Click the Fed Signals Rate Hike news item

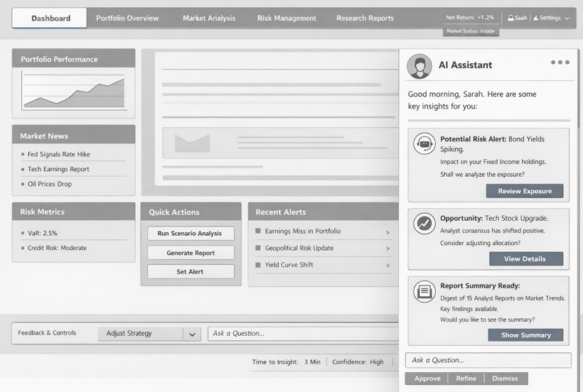click(x=59, y=154)
